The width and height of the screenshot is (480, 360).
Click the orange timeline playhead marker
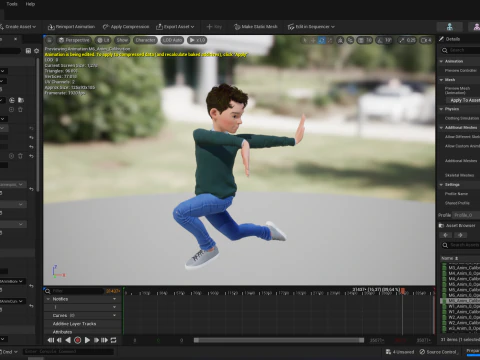click(x=403, y=291)
